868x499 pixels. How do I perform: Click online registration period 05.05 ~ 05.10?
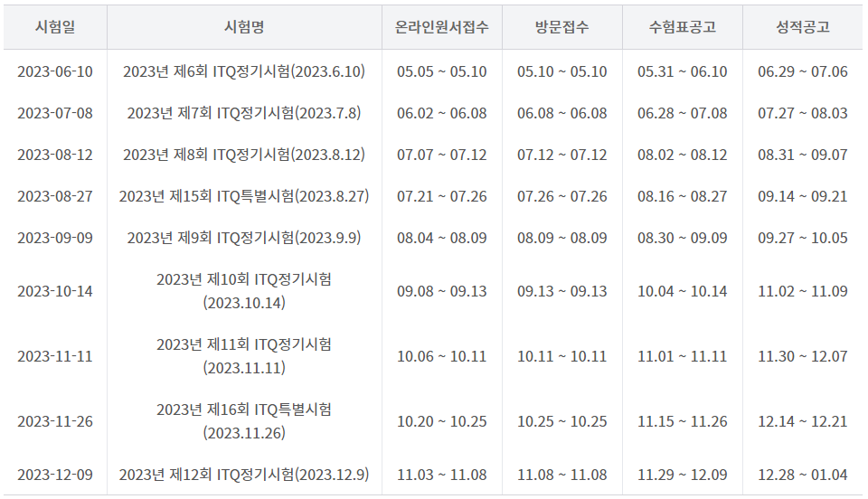[442, 72]
